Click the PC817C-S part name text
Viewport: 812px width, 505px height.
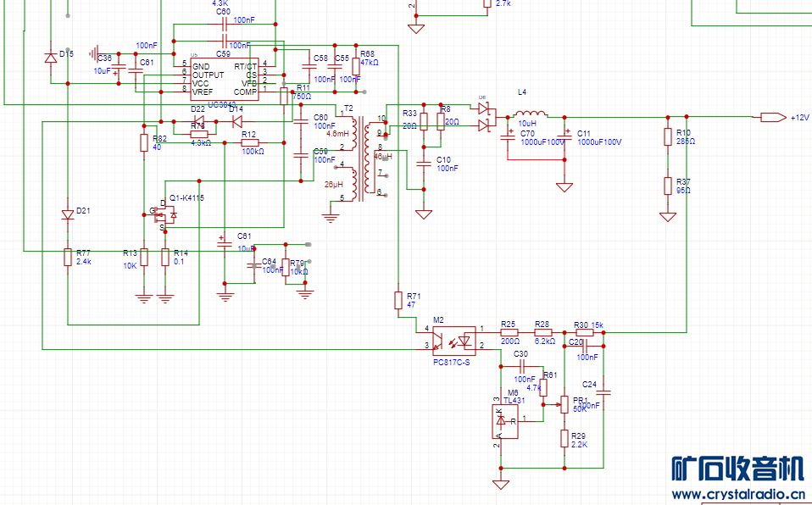[x=452, y=363]
